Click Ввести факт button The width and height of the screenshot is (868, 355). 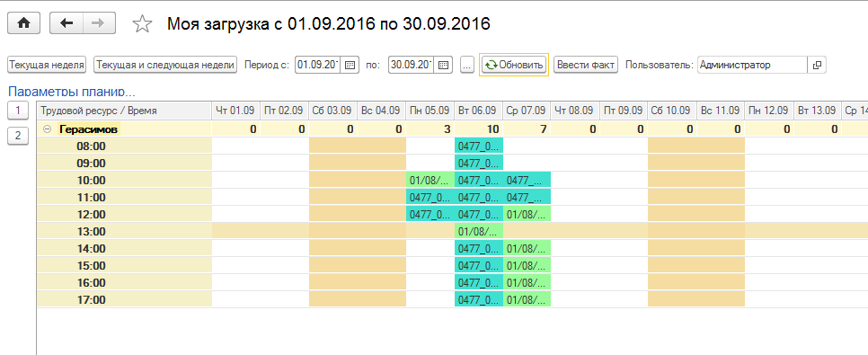coord(586,65)
